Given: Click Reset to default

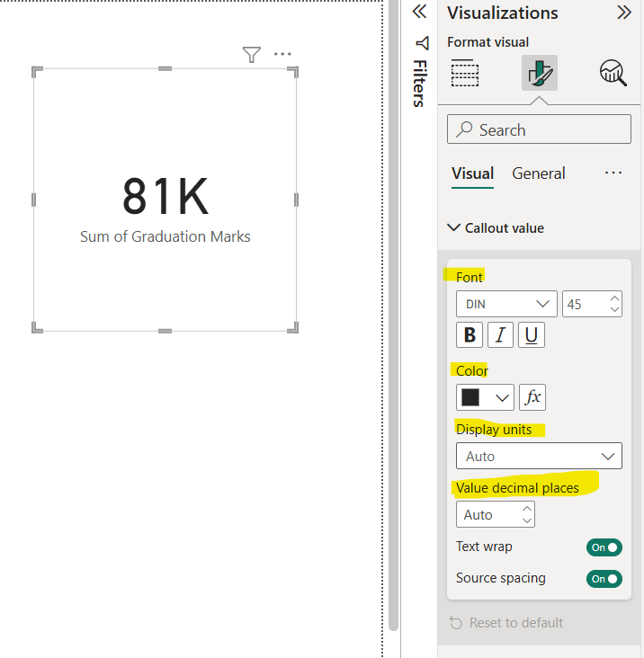Looking at the screenshot, I should [x=506, y=623].
